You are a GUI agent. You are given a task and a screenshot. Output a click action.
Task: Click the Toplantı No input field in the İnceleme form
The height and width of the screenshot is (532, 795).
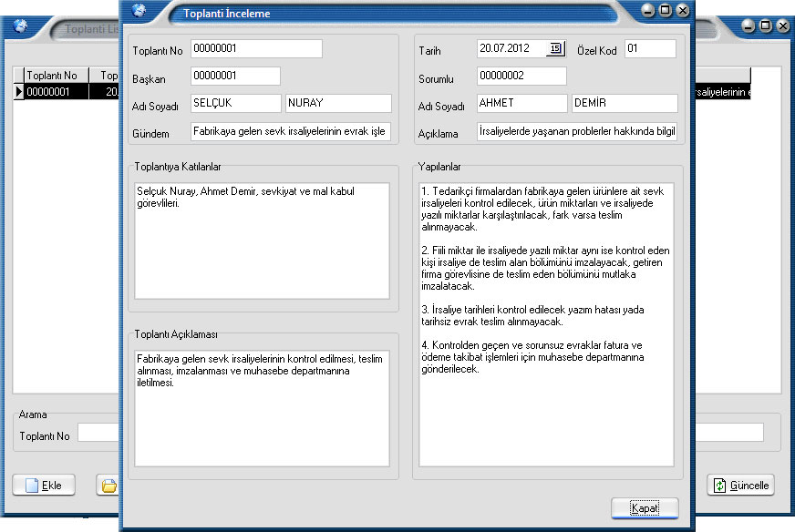click(256, 48)
